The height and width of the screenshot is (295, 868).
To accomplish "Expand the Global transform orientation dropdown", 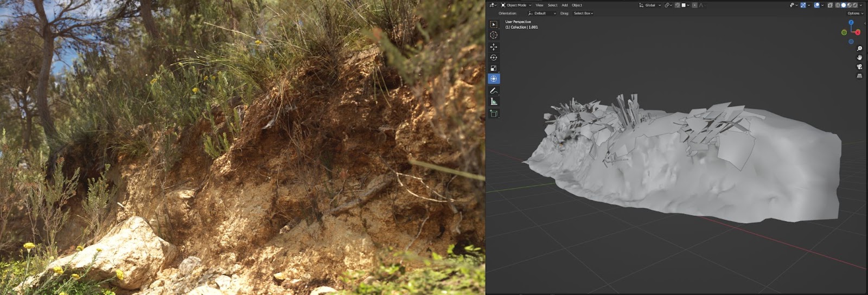I will [650, 5].
